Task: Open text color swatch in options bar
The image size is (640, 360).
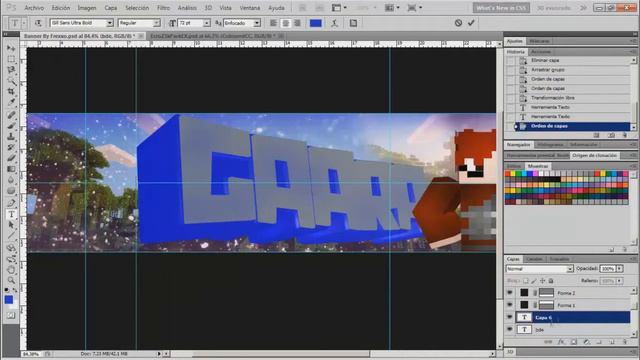Action: click(316, 23)
